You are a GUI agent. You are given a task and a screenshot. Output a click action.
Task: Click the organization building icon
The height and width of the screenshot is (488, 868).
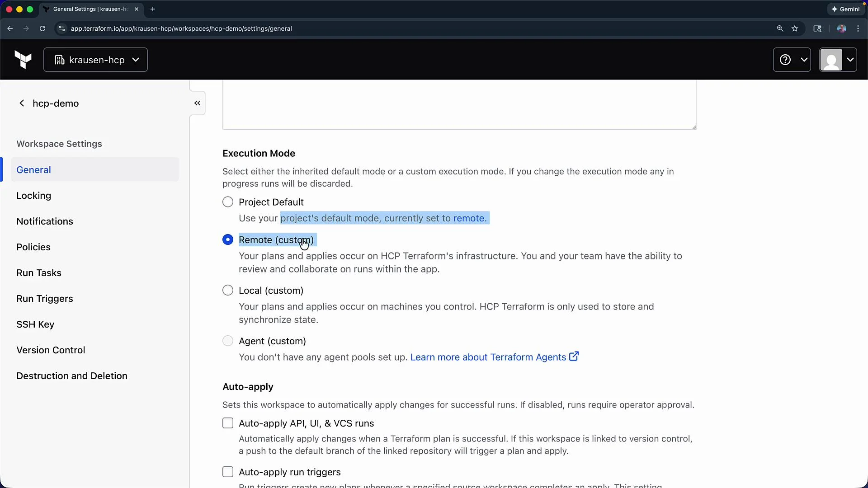click(x=60, y=60)
